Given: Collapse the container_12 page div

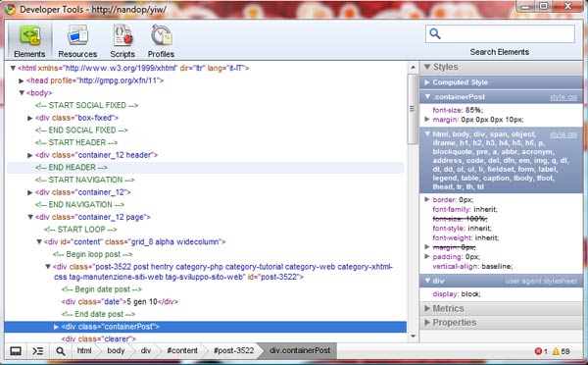Looking at the screenshot, I should (30, 217).
